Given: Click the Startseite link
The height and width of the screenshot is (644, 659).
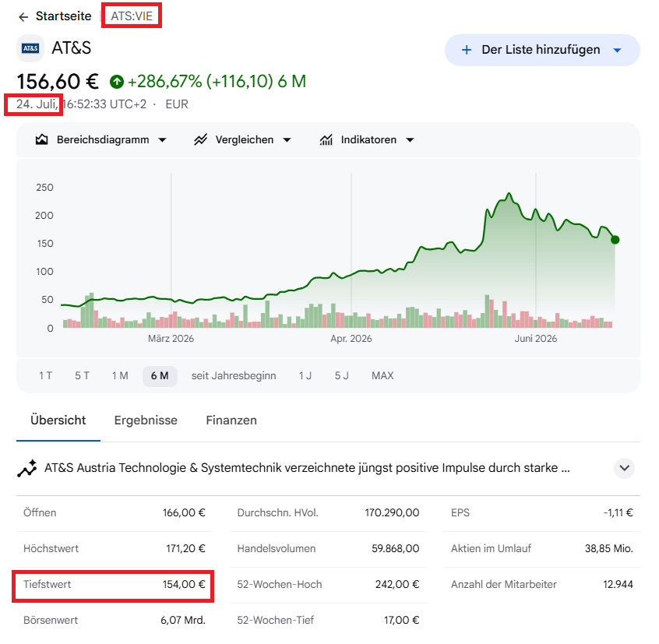Looking at the screenshot, I should click(x=63, y=16).
